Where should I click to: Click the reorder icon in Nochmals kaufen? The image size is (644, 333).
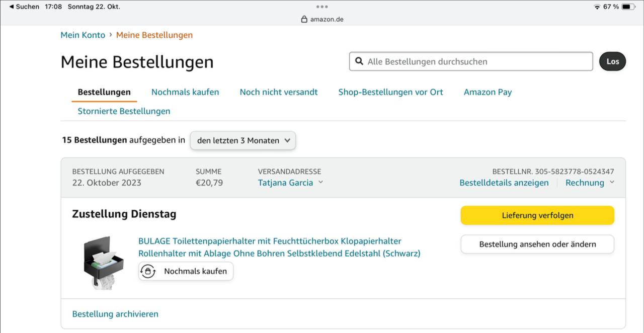(147, 271)
